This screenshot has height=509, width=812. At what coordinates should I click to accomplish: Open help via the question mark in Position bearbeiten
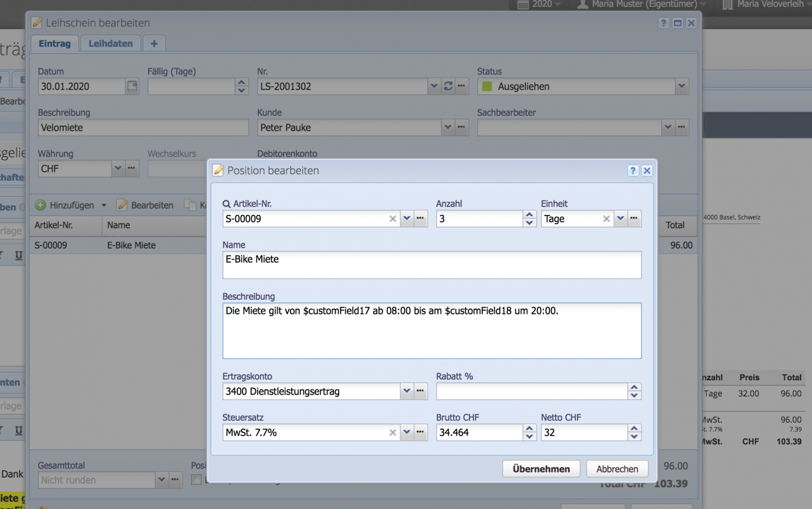point(633,170)
